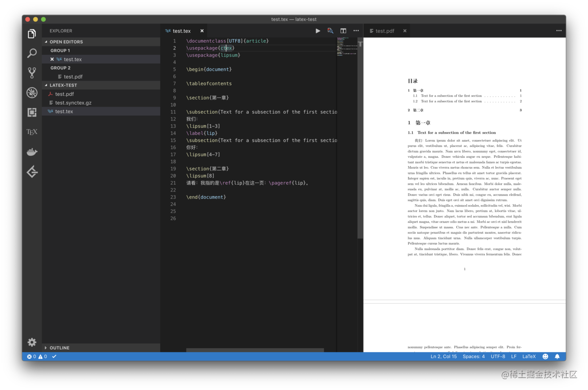Screen dimensions: 588x390
Task: Close the test.tex editor tab
Action: 202,31
